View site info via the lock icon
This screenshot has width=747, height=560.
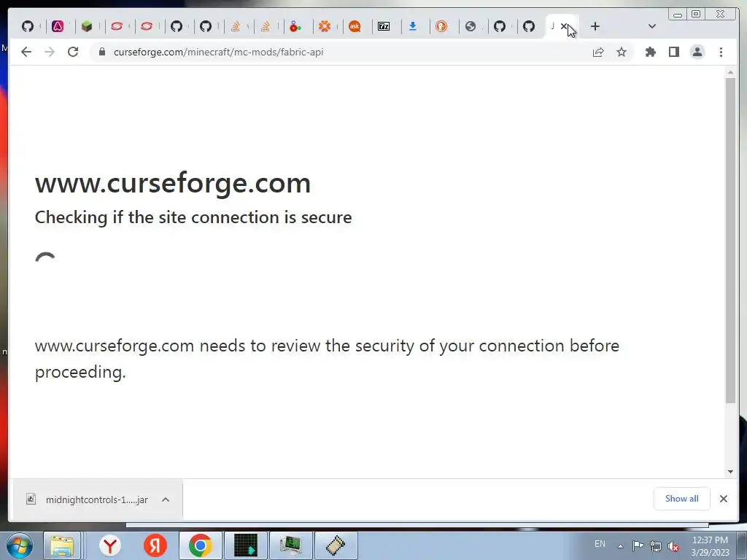(102, 52)
